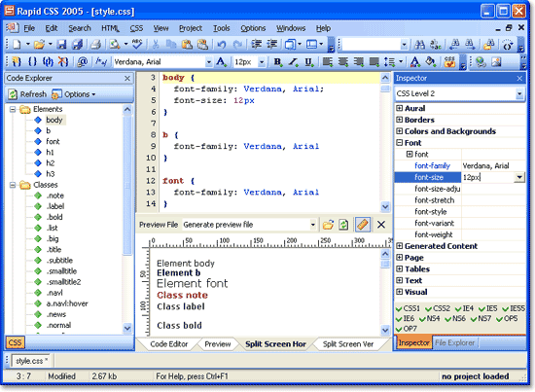Switch to the Preview tab

218,344
